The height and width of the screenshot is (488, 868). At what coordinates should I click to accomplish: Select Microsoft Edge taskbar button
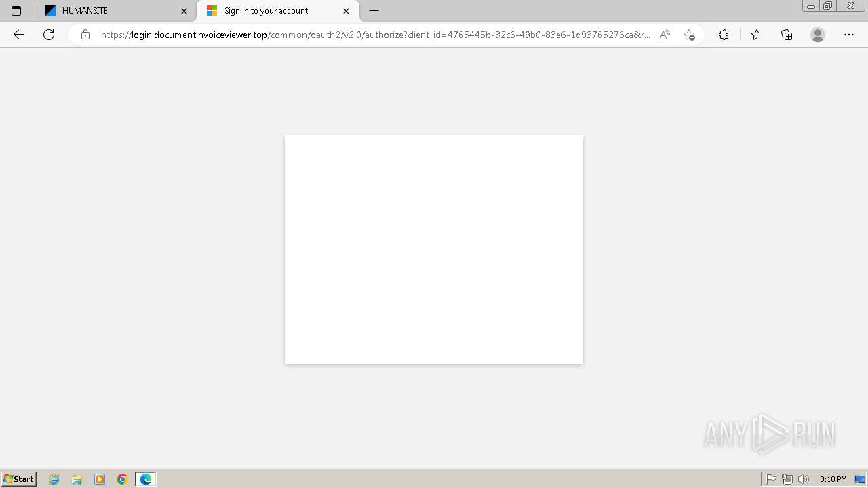(146, 479)
